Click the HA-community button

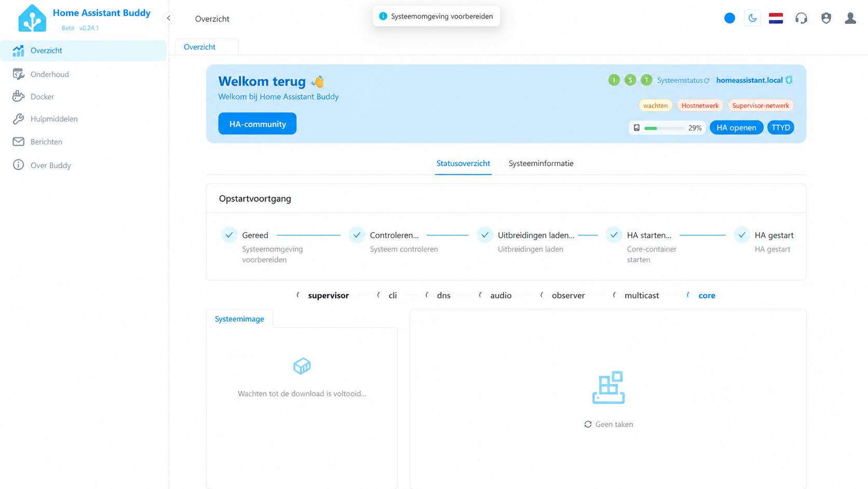tap(257, 124)
